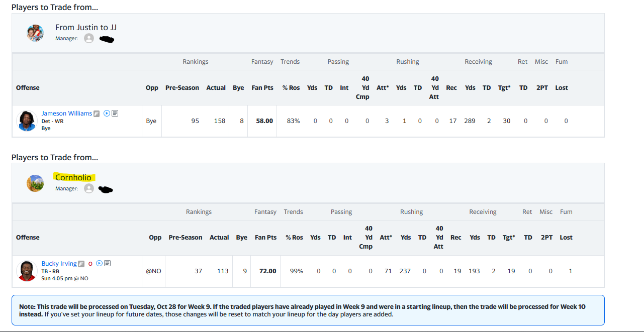Click the 'From Justin to JJ' team logo
The image size is (644, 332).
[35, 33]
